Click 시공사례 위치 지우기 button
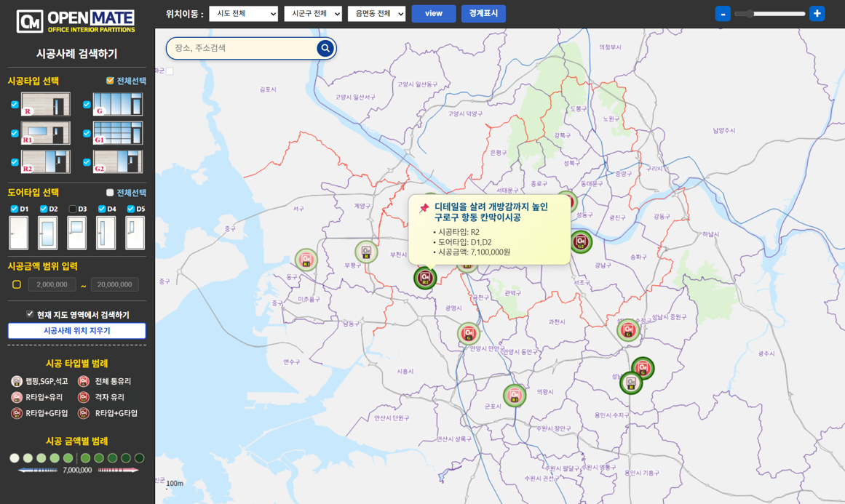Image resolution: width=845 pixels, height=504 pixels. click(x=76, y=331)
